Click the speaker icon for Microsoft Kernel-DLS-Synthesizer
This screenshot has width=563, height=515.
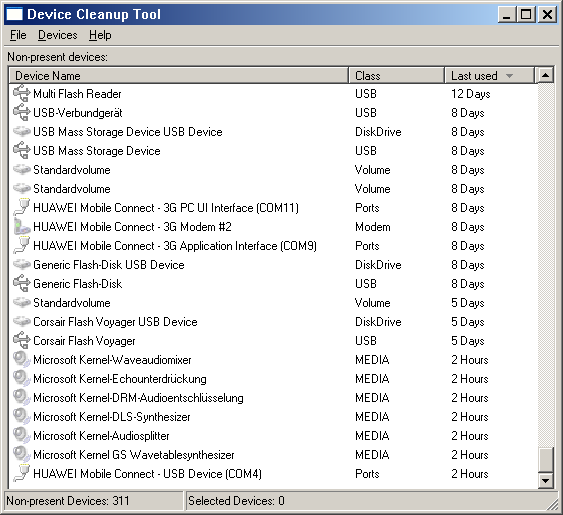coord(22,417)
